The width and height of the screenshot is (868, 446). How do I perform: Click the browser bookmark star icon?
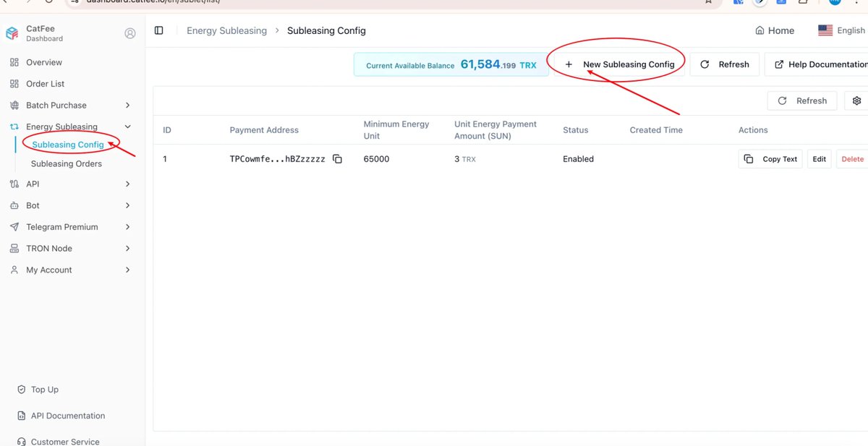[x=707, y=2]
